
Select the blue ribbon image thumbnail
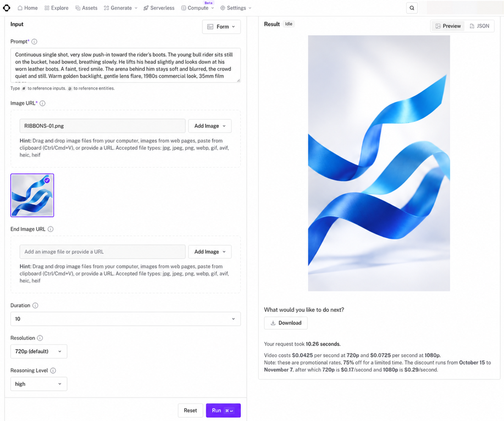click(32, 195)
